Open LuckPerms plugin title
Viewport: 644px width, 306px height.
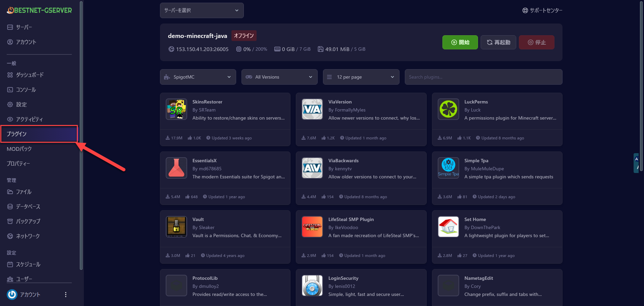pos(476,102)
